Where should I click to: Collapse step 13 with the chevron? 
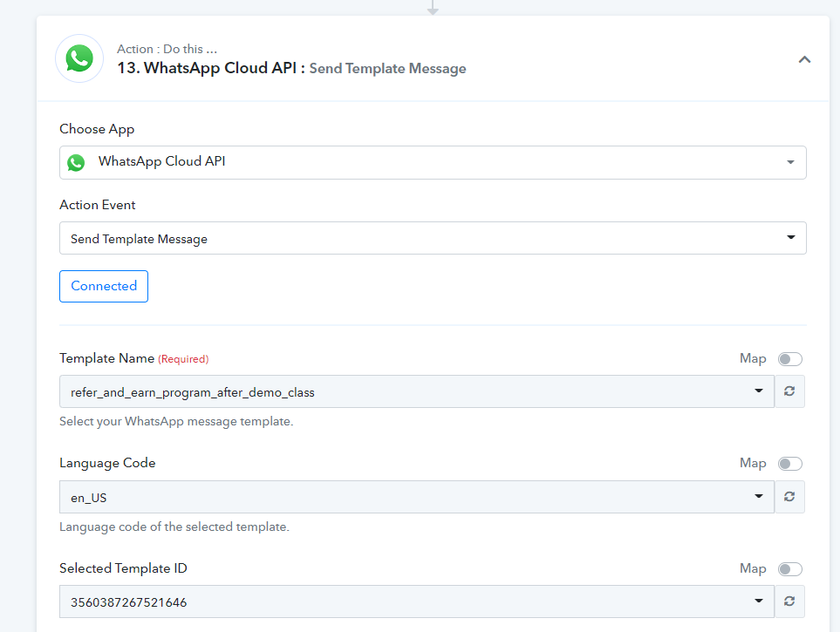coord(804,59)
